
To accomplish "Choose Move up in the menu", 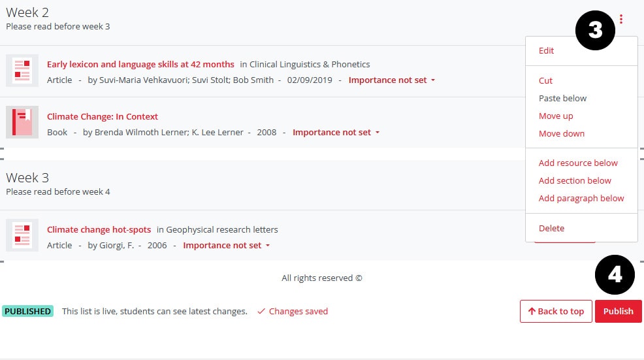I will click(556, 116).
